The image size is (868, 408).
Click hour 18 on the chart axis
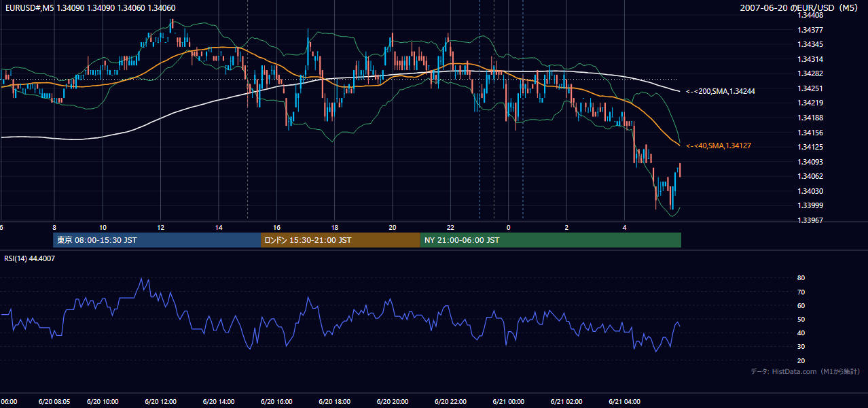[335, 227]
